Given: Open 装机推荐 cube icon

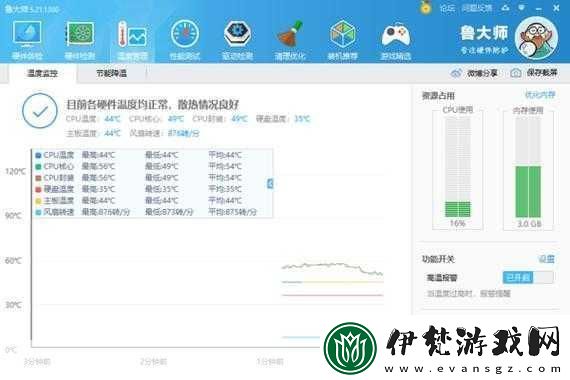Looking at the screenshot, I should click(x=342, y=39).
